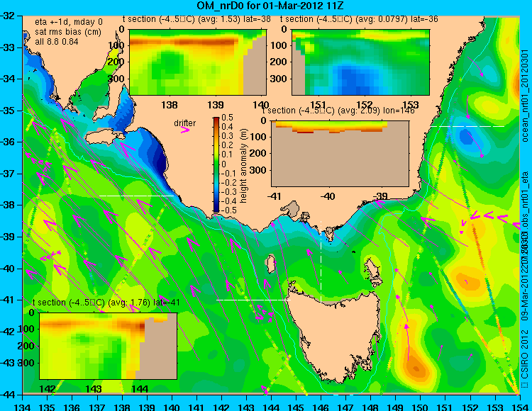Click the 'obs_nrt01_eta' vertical label

tap(525, 199)
